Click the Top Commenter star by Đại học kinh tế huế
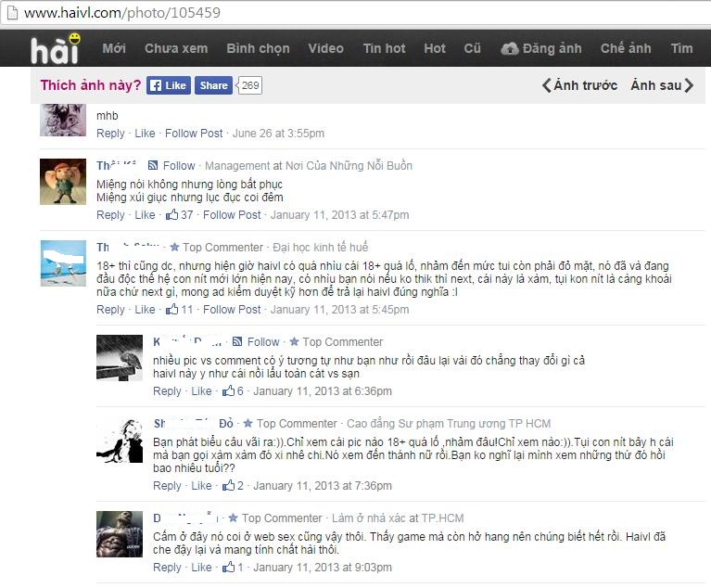This screenshot has height=588, width=711. [174, 248]
